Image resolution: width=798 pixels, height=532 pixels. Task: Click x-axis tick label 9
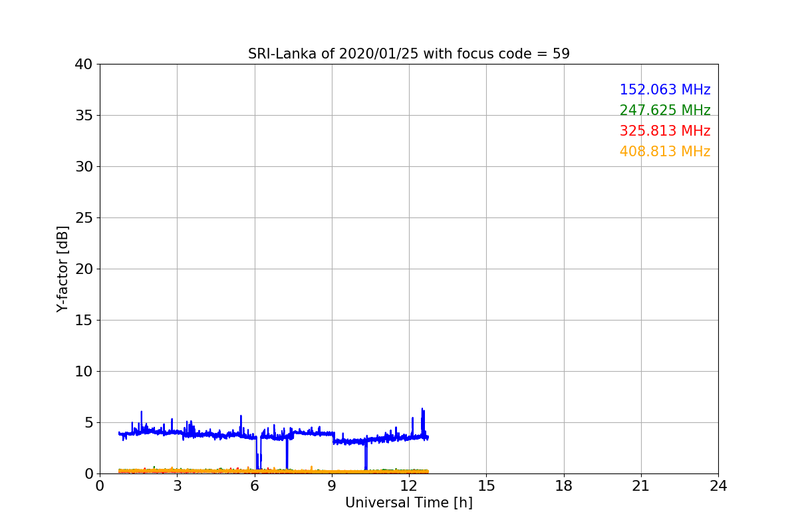coord(332,486)
